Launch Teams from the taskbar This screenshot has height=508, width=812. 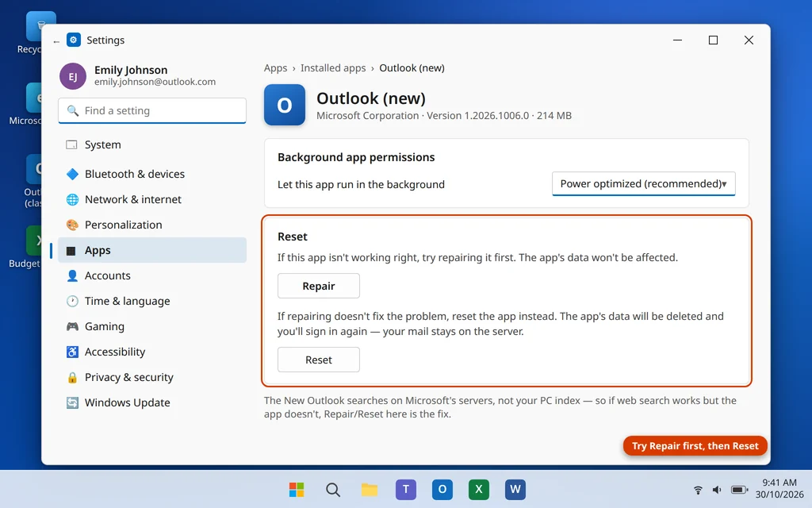(406, 489)
